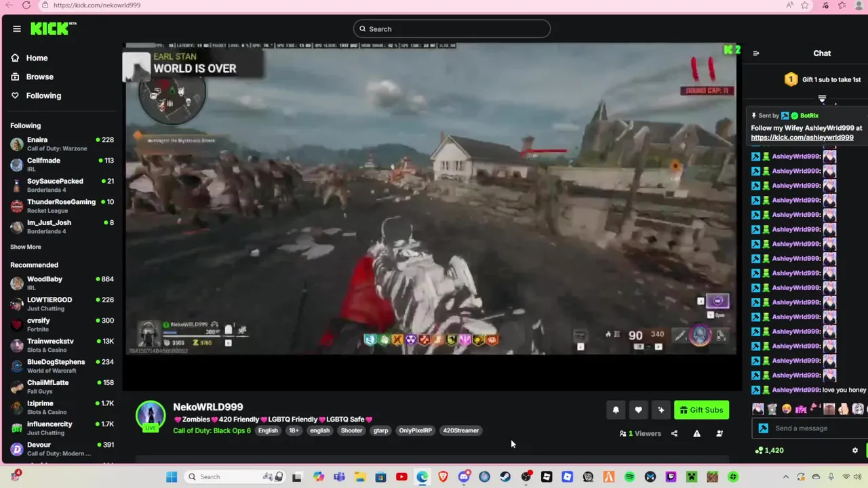Click the number 1 leaderboard badge
This screenshot has height=488, width=868.
(x=791, y=79)
